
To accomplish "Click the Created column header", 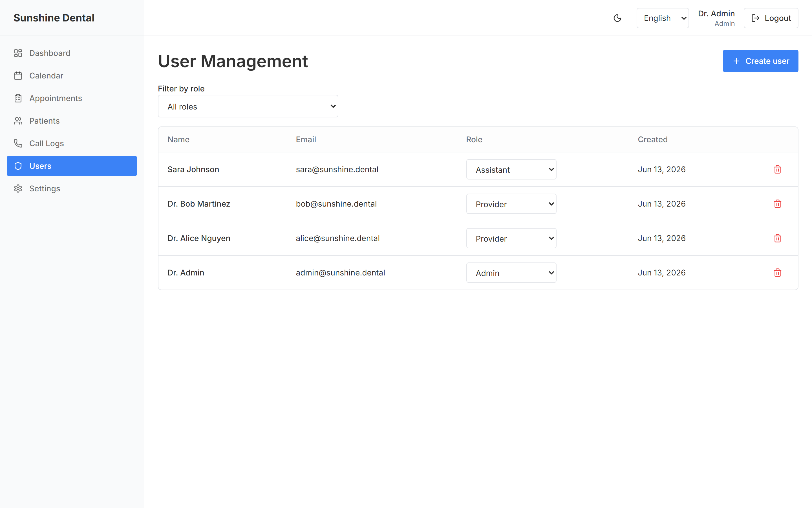I will coord(653,139).
